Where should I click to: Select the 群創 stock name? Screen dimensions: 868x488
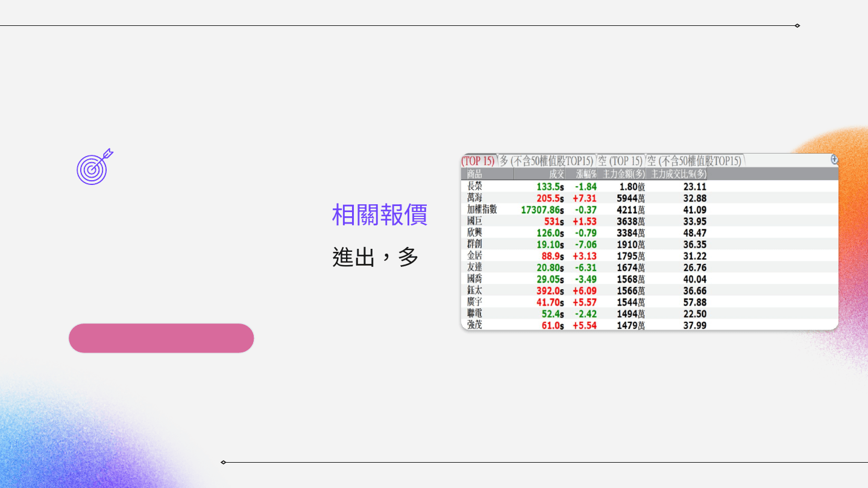point(475,244)
